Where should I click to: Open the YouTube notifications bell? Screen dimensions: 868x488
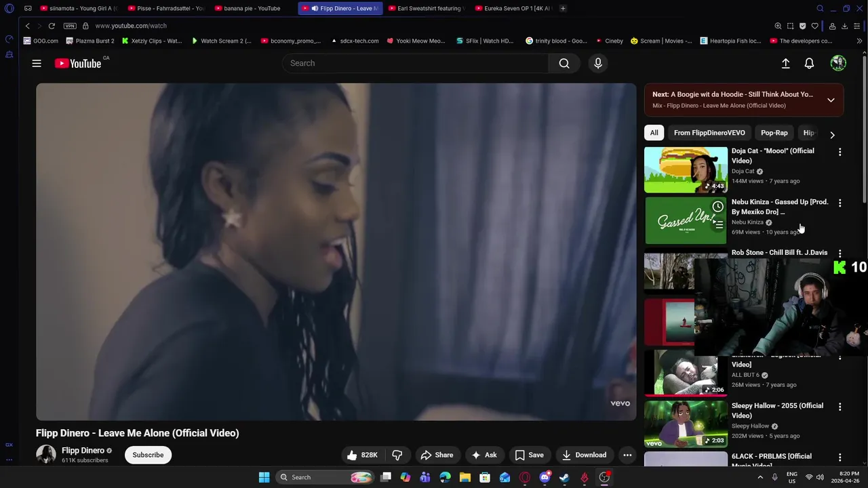tap(809, 63)
